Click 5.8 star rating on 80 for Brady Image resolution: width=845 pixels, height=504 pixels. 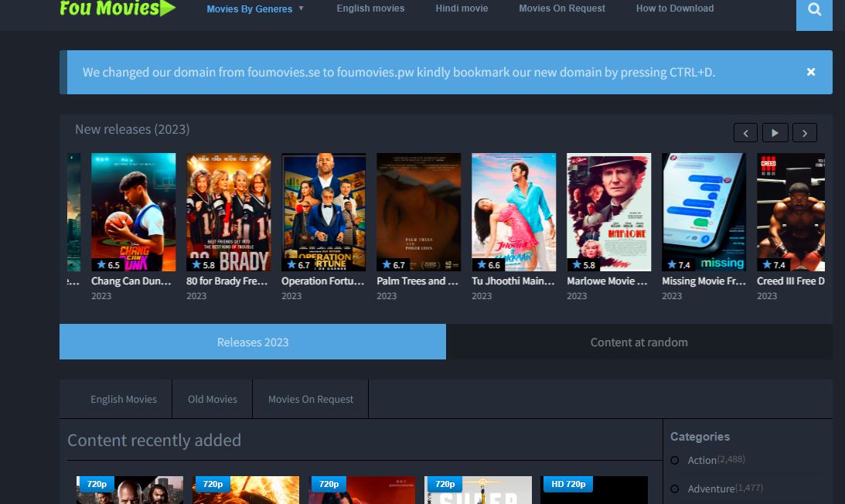203,264
